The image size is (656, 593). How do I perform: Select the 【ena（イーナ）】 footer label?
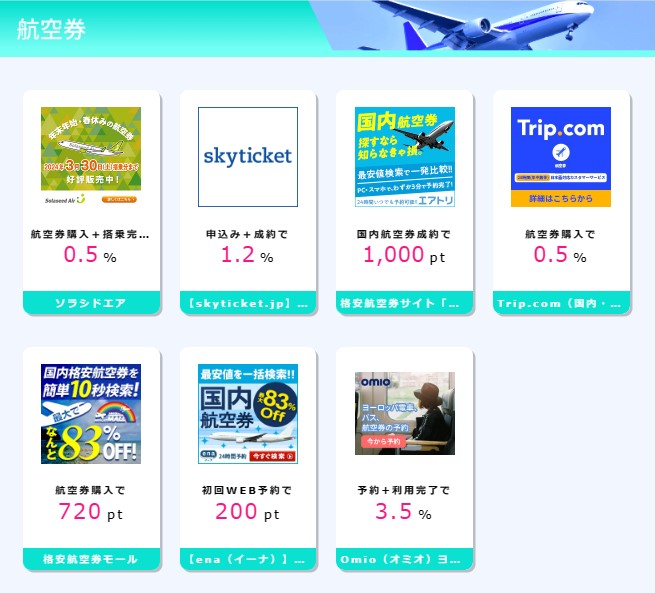click(248, 559)
